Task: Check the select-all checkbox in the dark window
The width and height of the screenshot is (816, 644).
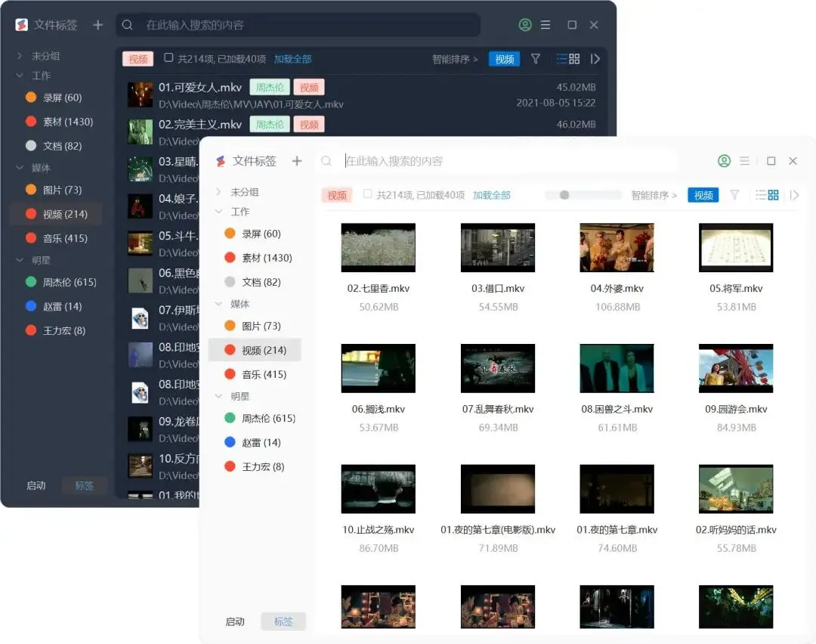Action: coord(168,57)
